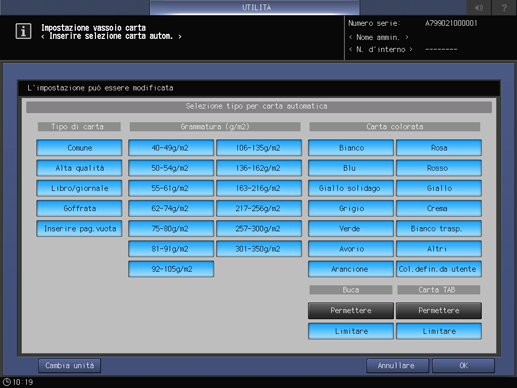Select the 301-350g/m2 weight button
Viewport: 517px width, 388px height.
pos(259,249)
